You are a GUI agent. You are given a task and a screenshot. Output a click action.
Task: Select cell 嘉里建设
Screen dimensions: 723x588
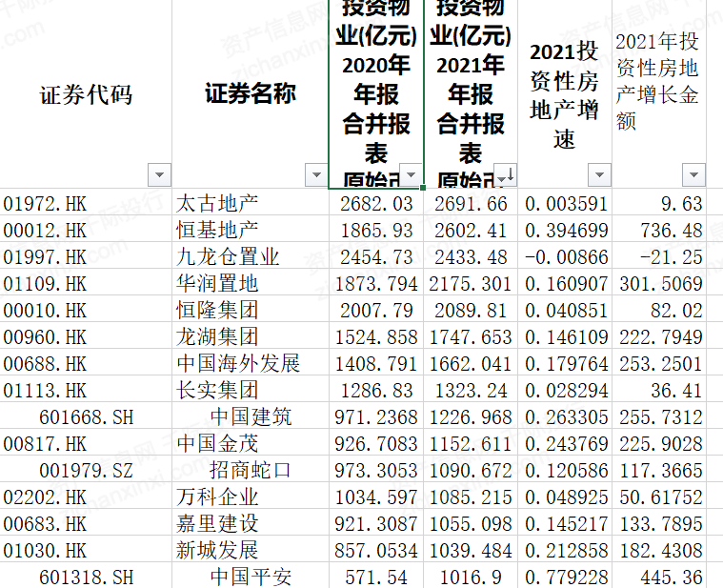click(x=251, y=523)
